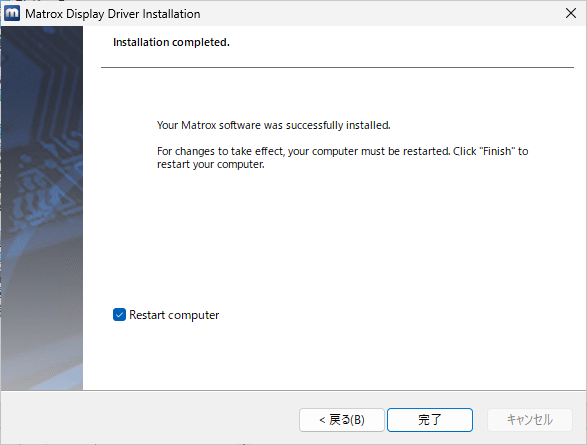Click the successfully installed message line
Image resolution: width=587 pixels, height=445 pixels.
[274, 125]
